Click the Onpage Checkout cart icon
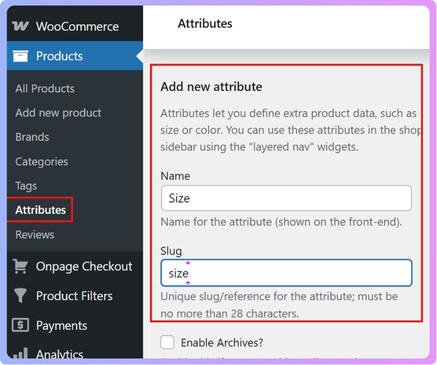Image resolution: width=437 pixels, height=365 pixels. coord(20,266)
